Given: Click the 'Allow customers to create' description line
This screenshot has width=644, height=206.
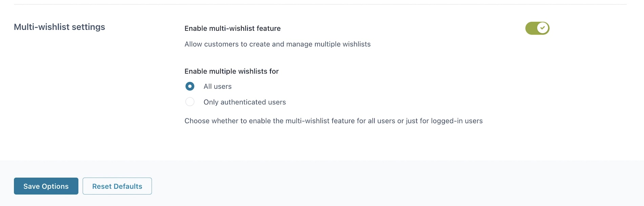Looking at the screenshot, I should 278,44.
